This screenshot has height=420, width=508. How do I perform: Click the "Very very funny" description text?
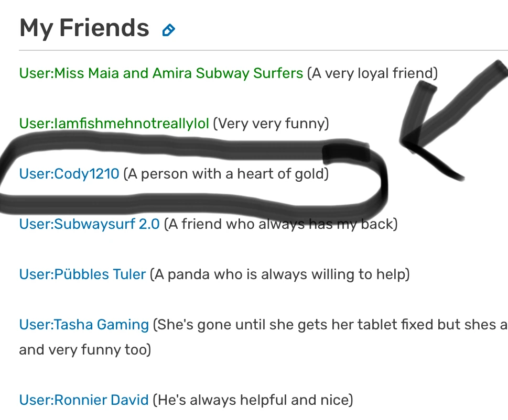[x=271, y=124]
